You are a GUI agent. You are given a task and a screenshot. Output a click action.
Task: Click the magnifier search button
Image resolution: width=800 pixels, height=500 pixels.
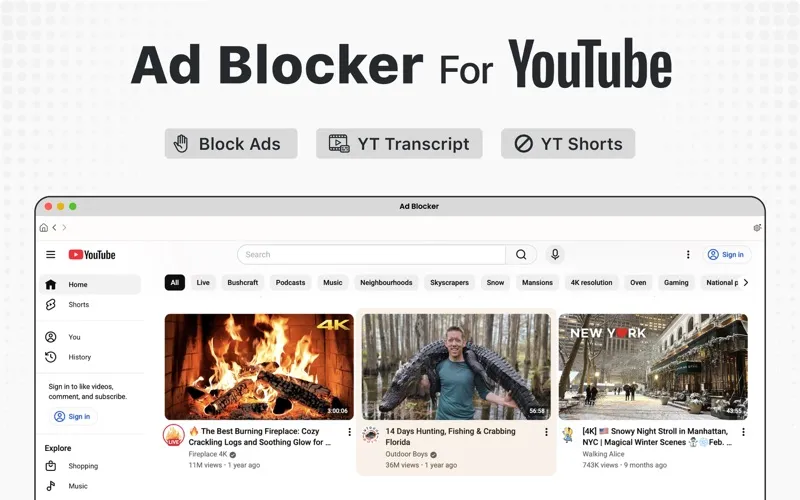[x=521, y=255]
